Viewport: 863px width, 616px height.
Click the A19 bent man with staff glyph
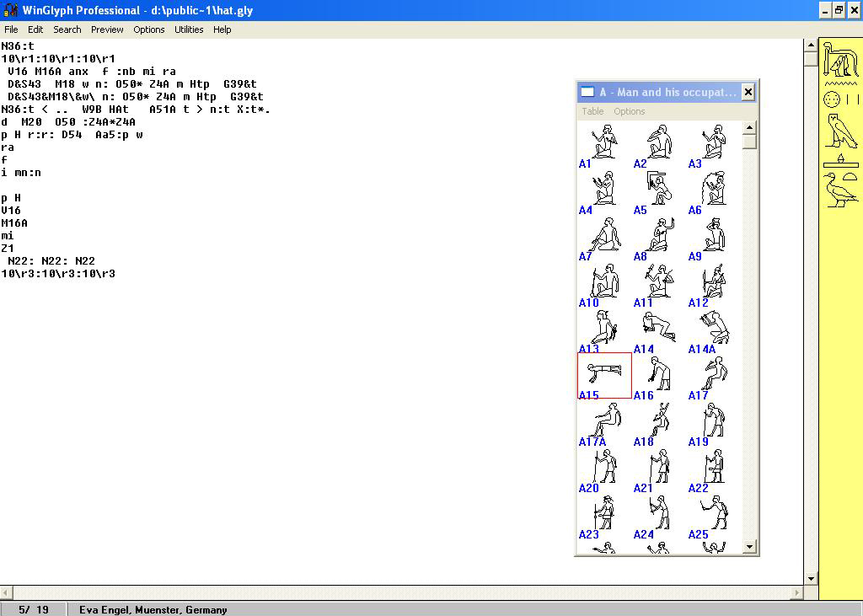click(713, 420)
